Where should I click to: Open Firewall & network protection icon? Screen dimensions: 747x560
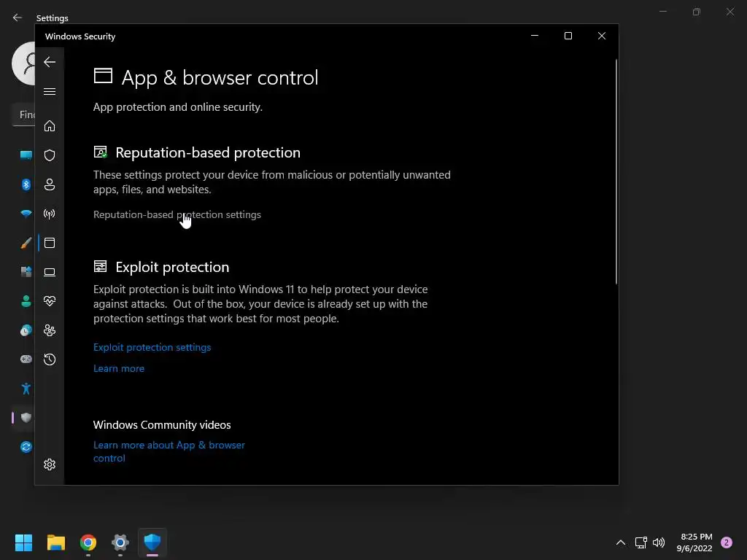pos(50,214)
